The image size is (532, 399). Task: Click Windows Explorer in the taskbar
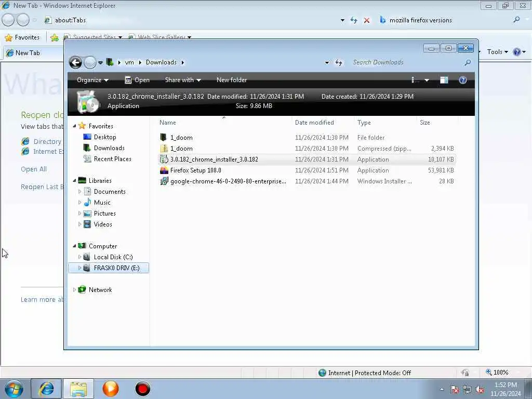tap(78, 389)
